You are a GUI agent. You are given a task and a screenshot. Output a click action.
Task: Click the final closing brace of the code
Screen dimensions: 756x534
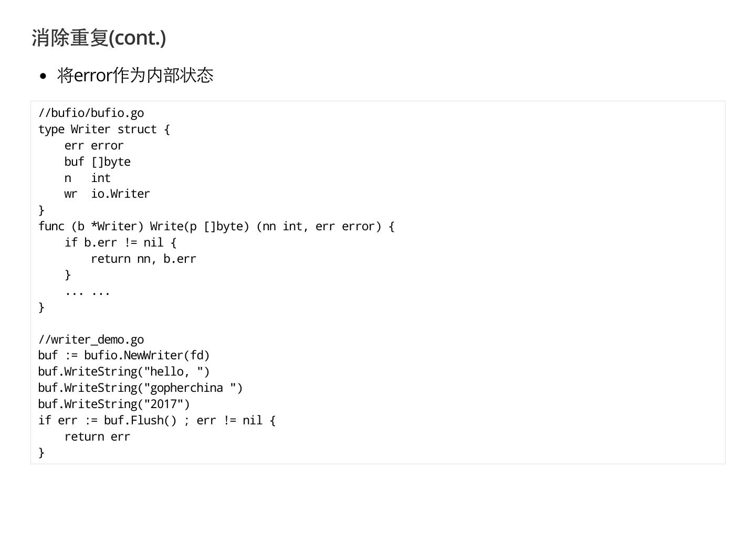click(x=41, y=453)
